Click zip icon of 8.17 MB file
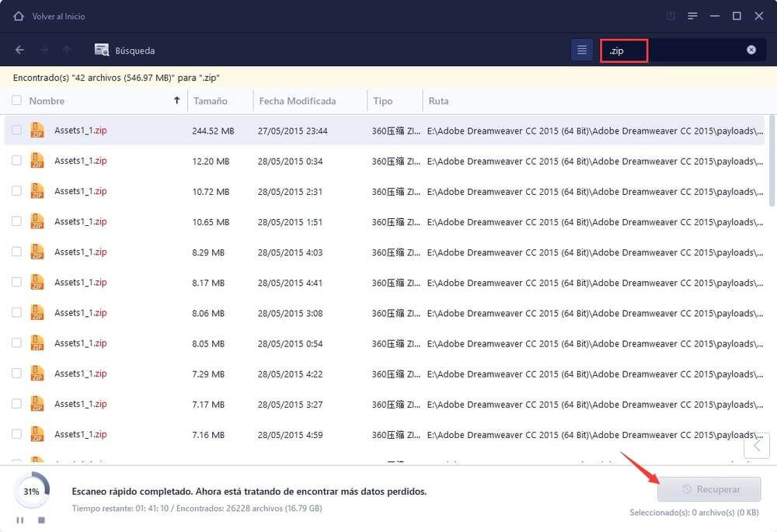The height and width of the screenshot is (532, 777). (37, 282)
